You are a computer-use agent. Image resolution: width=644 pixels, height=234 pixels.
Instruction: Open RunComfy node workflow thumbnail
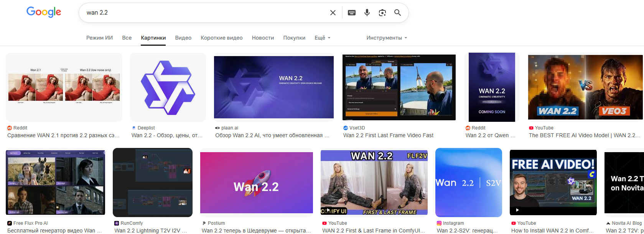point(153,183)
